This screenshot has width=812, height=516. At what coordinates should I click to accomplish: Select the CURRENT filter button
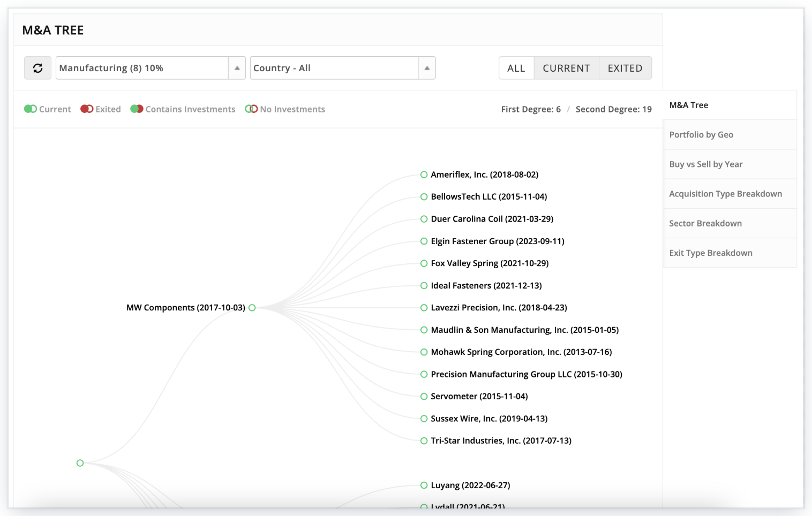pyautogui.click(x=566, y=68)
